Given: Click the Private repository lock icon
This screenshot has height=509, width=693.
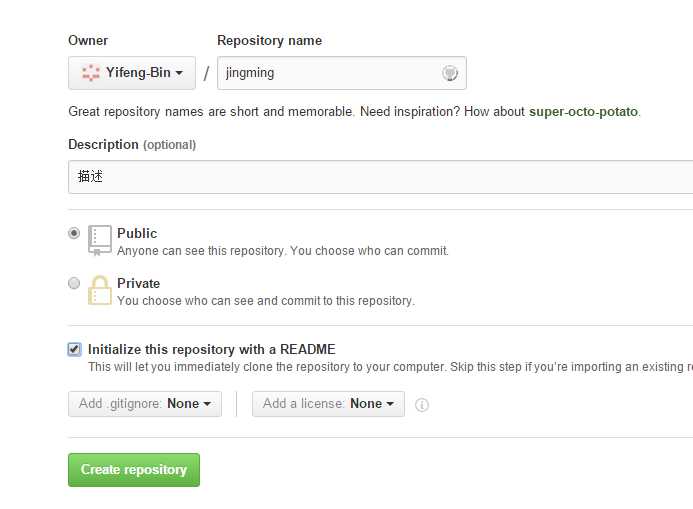Looking at the screenshot, I should click(100, 290).
